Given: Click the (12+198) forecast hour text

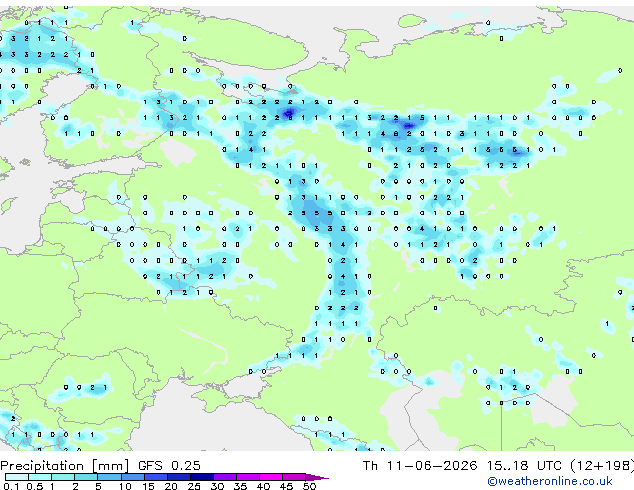Looking at the screenshot, I should point(602,466).
